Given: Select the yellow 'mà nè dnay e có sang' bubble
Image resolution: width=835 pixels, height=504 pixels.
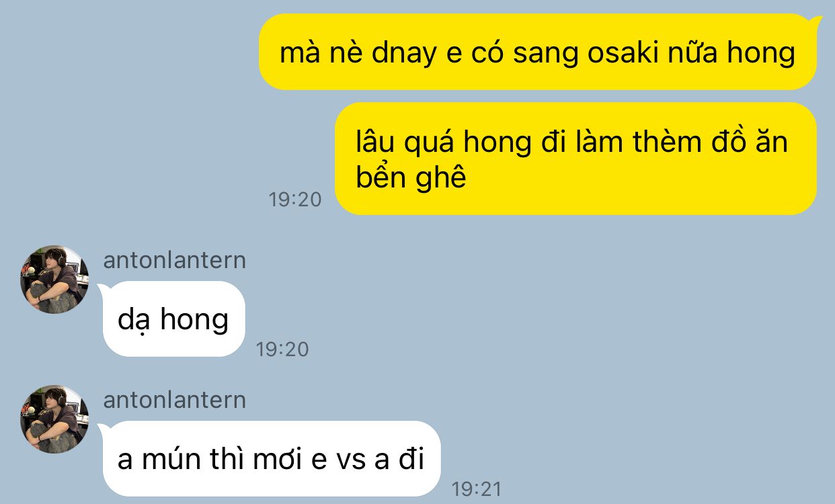Looking at the screenshot, I should (538, 52).
